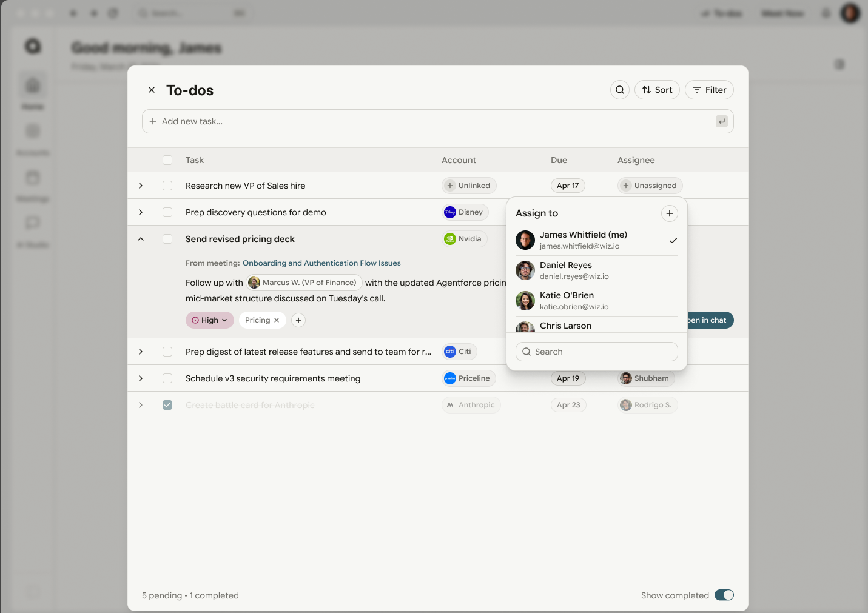
Task: Click the app logo in background sidebar
Action: 33,46
